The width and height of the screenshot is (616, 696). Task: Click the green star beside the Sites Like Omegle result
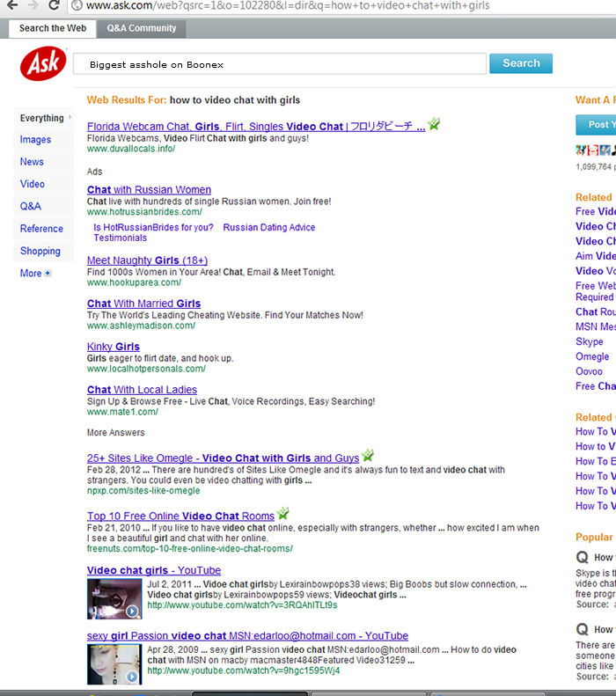367,456
